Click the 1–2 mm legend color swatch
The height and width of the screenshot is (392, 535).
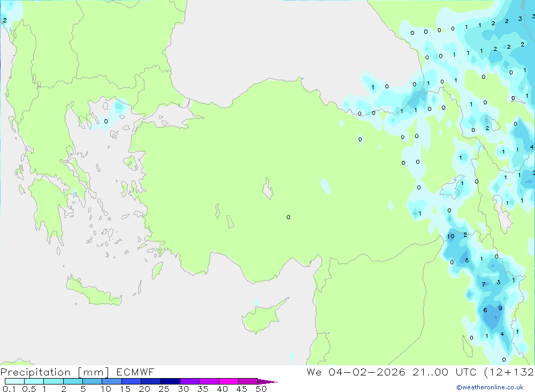(53, 381)
